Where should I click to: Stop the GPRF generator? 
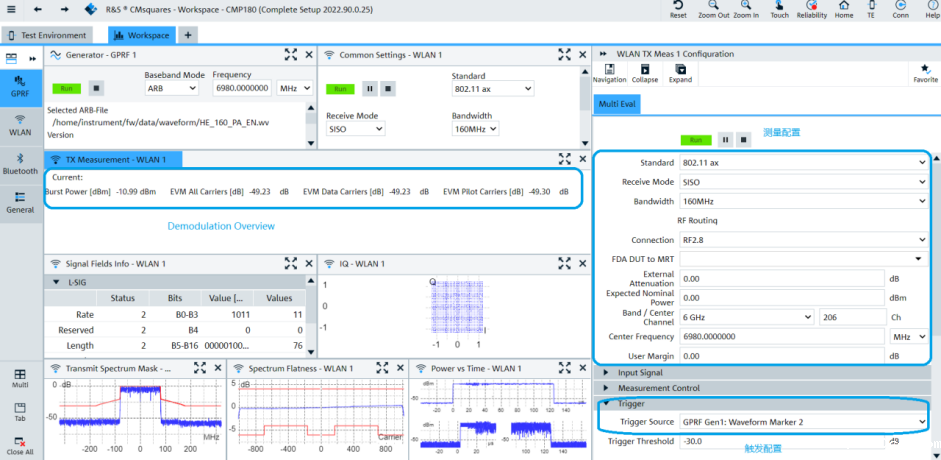[x=96, y=88]
